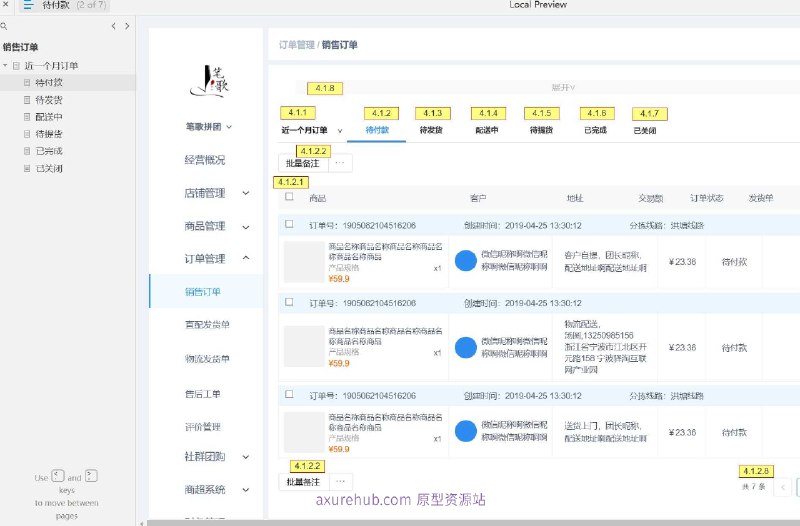Image resolution: width=800 pixels, height=526 pixels.
Task: Open 已完成 page in sidebar tree
Action: click(x=49, y=151)
